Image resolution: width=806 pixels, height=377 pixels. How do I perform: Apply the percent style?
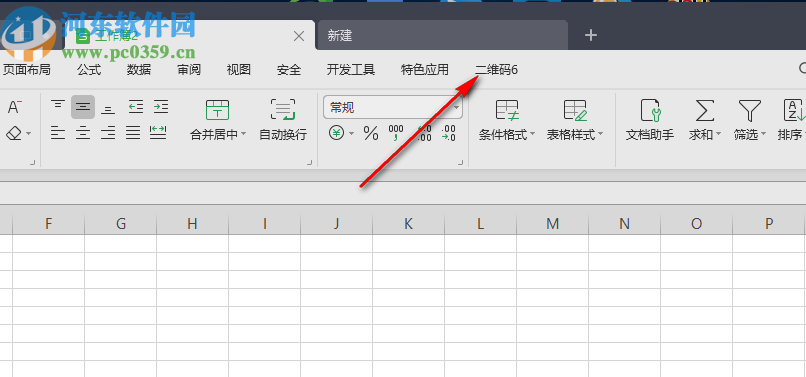point(371,134)
